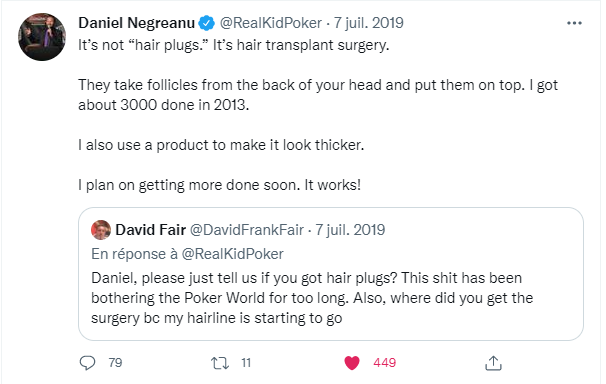Click the share upload icon
This screenshot has height=384, width=606.
(493, 363)
